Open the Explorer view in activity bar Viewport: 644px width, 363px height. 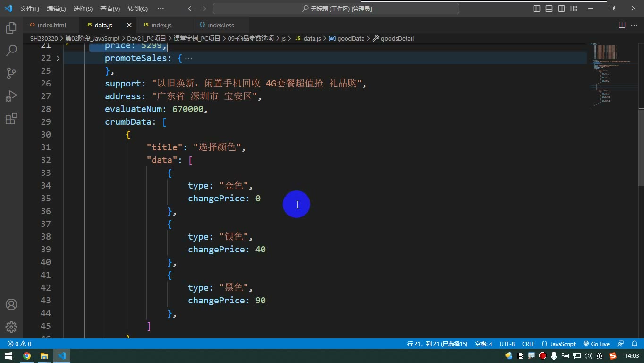tap(11, 28)
